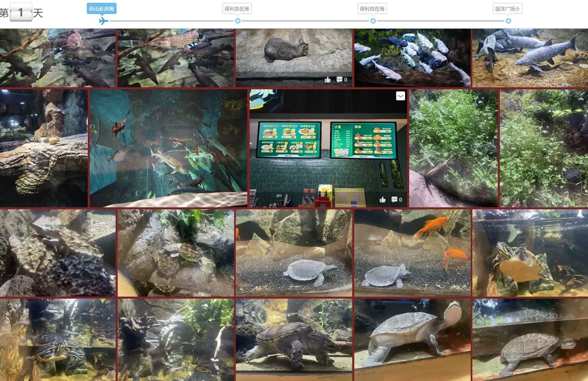Open comments on the squirrel photo
This screenshot has width=588, height=381.
[342, 80]
